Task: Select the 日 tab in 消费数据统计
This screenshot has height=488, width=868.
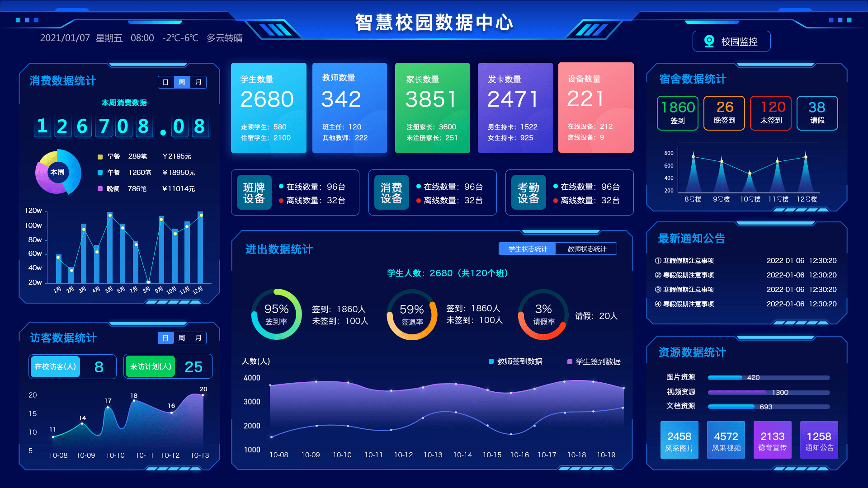Action: [x=165, y=82]
